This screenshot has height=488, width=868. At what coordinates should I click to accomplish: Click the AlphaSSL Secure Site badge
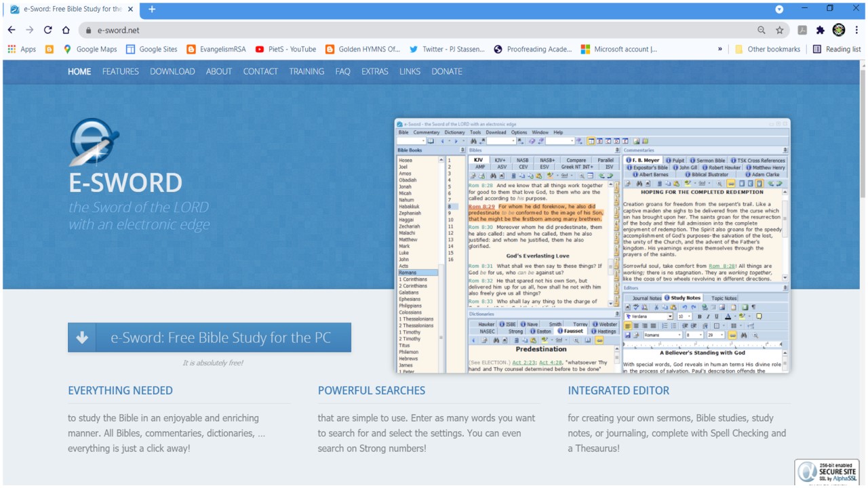click(x=827, y=472)
